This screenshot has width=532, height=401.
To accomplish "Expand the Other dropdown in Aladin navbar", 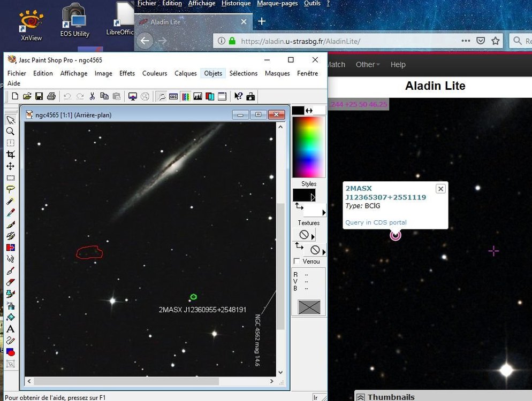I will pos(368,64).
